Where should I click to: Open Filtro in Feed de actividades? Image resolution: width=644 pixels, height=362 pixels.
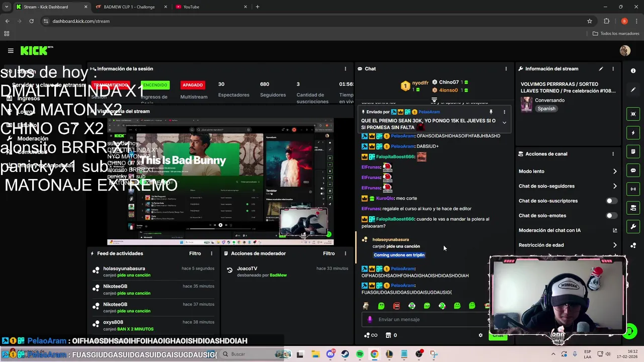click(x=195, y=253)
